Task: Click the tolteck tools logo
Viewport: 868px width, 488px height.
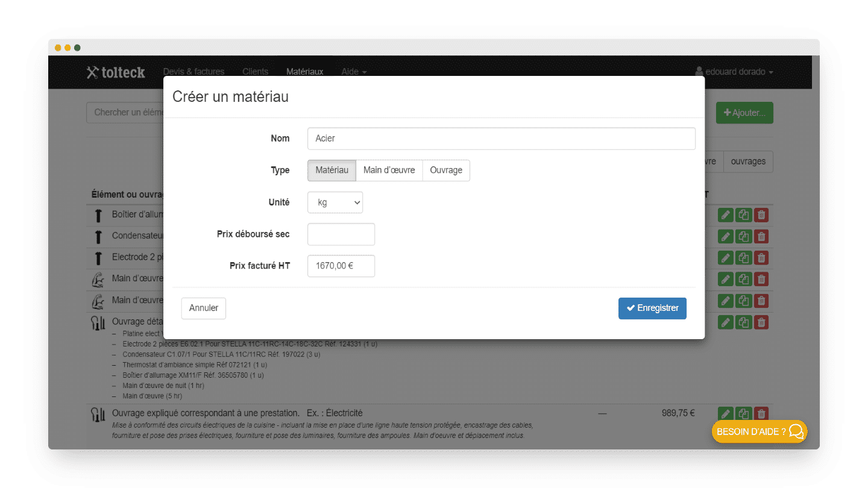Action: (116, 72)
